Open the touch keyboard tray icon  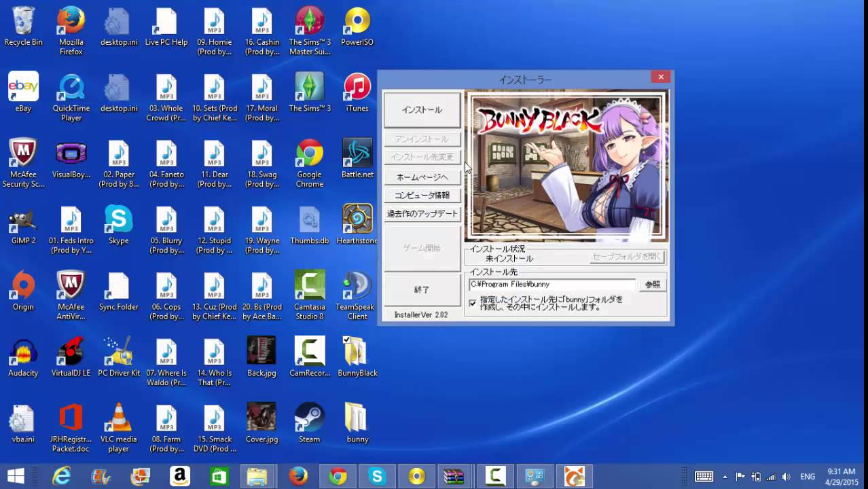point(704,477)
